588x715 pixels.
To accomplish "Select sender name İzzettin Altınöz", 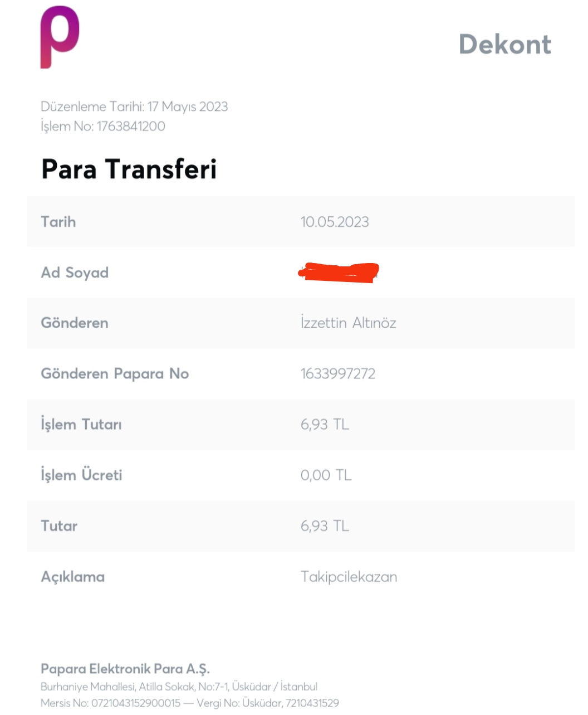I will tap(349, 323).
